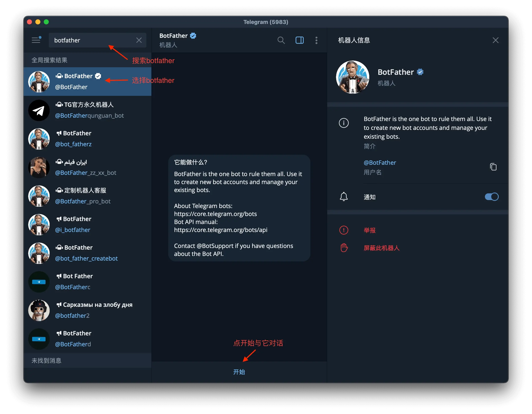Click megaphone icon beside Bot Father @BotFatherc
The height and width of the screenshot is (414, 532).
click(59, 276)
